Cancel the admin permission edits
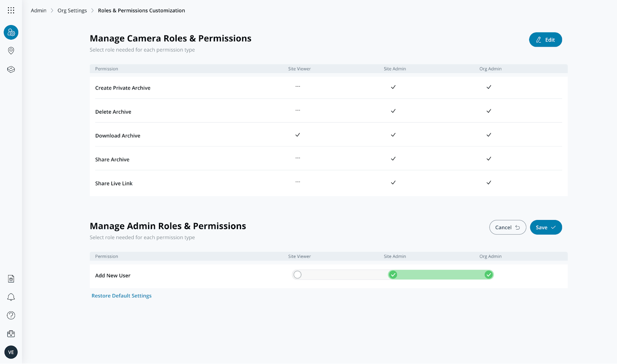This screenshot has width=617, height=364. click(x=507, y=227)
